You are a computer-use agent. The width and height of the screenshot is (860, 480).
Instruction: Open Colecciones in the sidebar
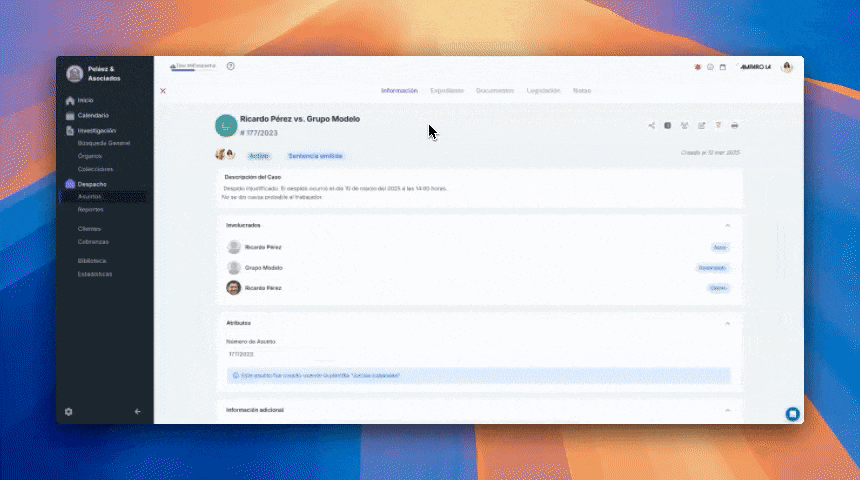(95, 170)
